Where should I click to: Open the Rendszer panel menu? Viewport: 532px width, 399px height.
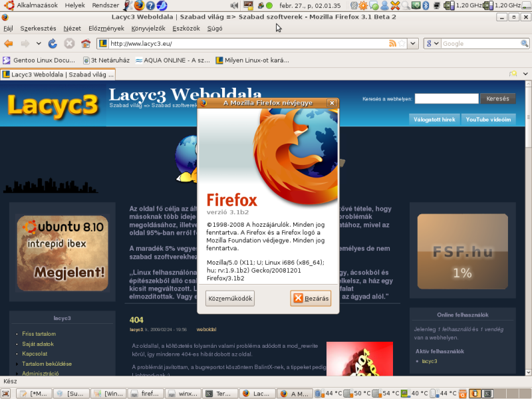coord(106,5)
